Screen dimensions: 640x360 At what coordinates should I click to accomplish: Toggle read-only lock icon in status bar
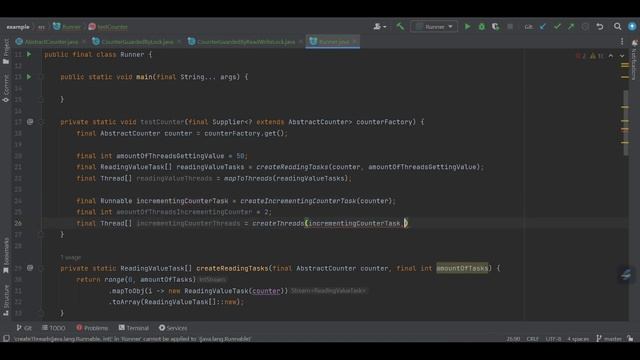coord(631,339)
